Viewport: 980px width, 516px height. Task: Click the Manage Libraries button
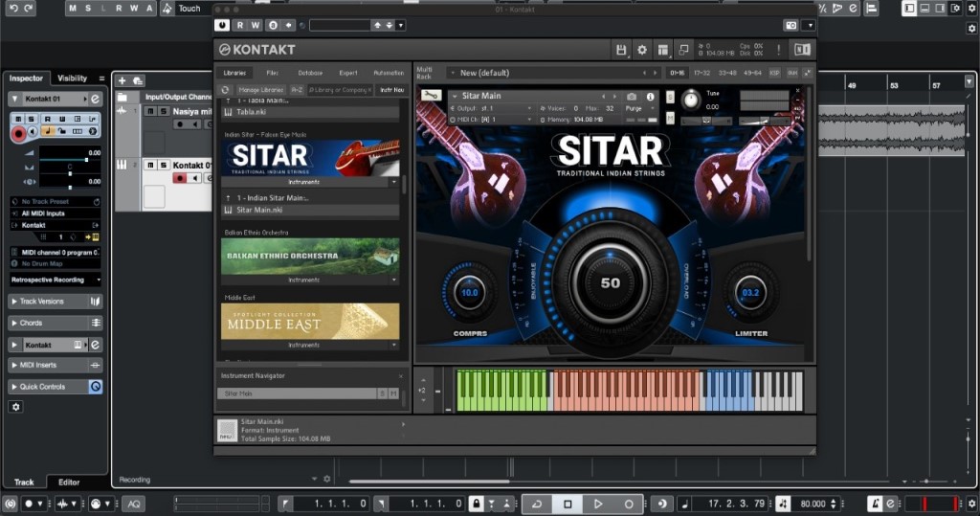click(260, 90)
